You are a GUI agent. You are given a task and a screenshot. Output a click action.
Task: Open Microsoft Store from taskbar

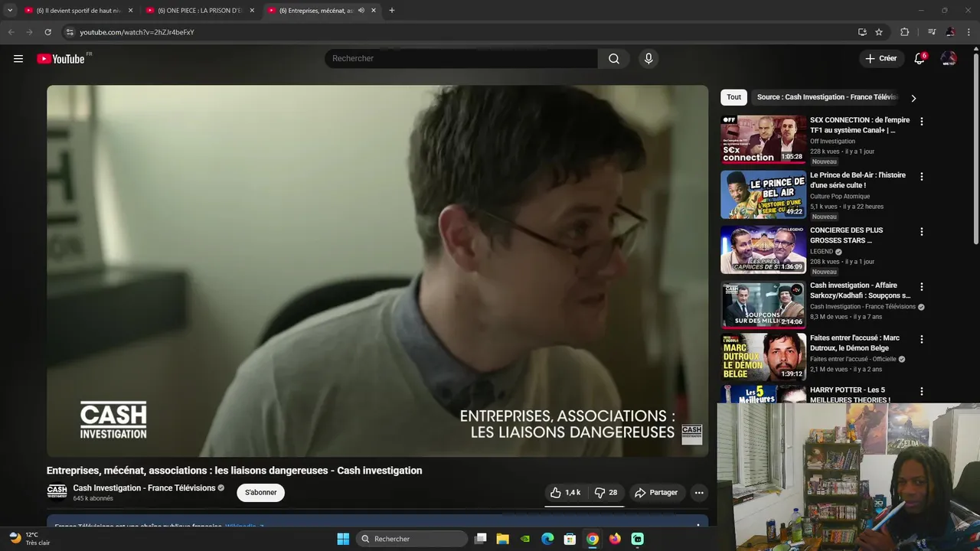pyautogui.click(x=570, y=539)
